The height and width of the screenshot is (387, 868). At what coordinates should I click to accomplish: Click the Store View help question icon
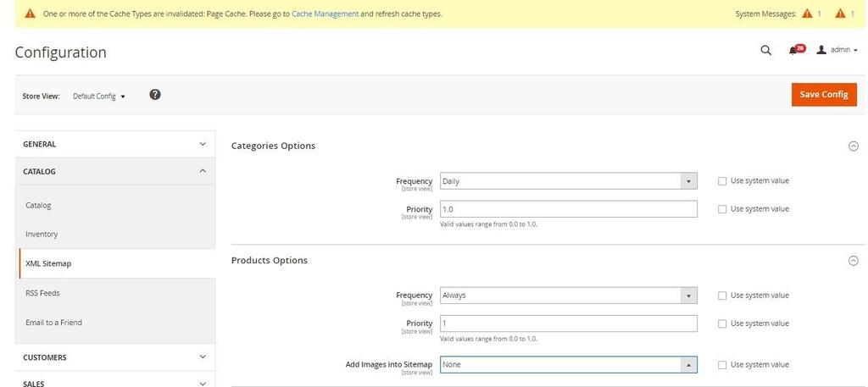point(155,95)
